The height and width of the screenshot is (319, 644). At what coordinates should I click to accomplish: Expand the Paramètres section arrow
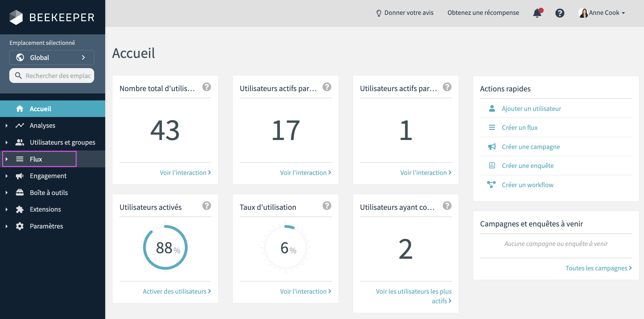[x=7, y=226]
